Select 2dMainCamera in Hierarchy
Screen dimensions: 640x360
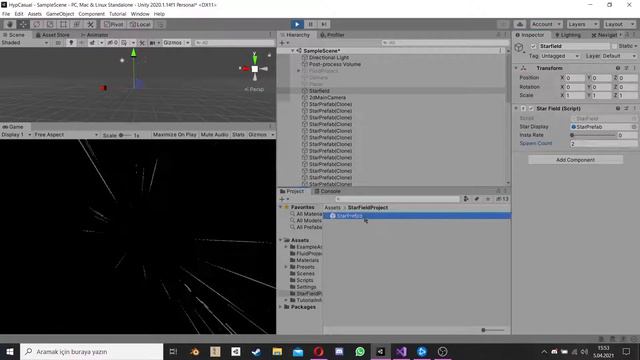click(x=327, y=98)
